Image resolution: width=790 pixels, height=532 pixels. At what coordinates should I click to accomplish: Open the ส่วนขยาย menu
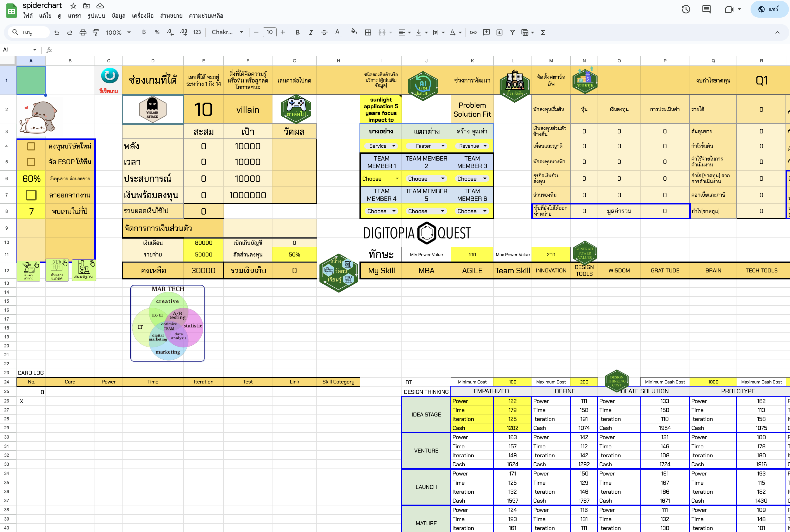pos(171,16)
